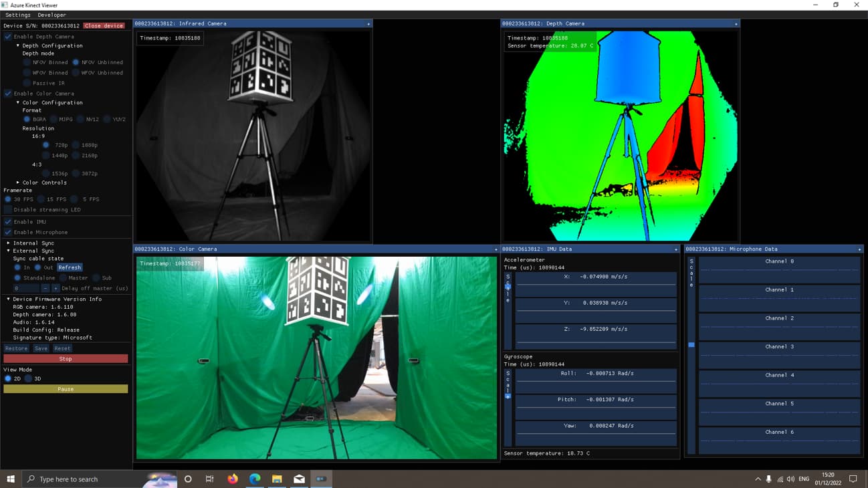Click the Azure Kinect Viewer taskbar icon
The width and height of the screenshot is (868, 488).
click(321, 479)
